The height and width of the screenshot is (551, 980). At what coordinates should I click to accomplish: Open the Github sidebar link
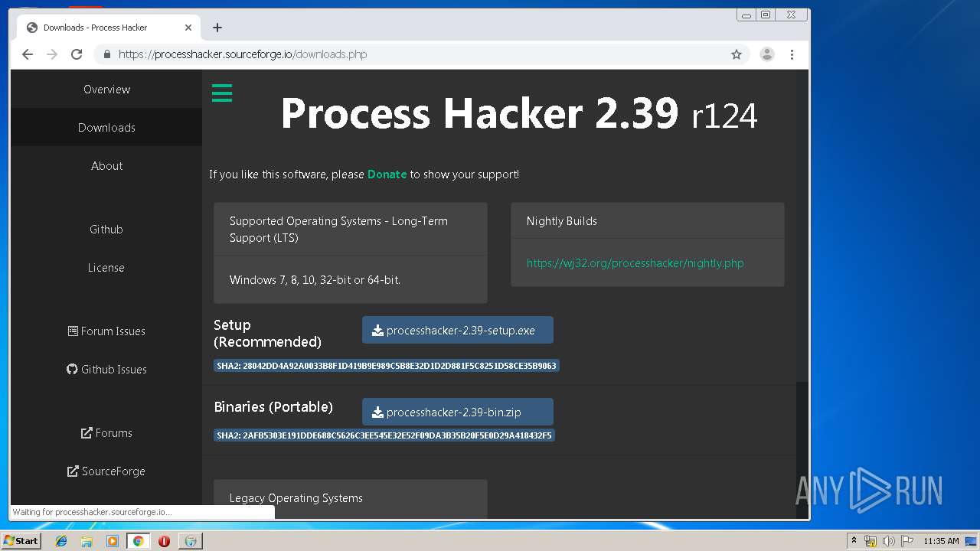[106, 230]
